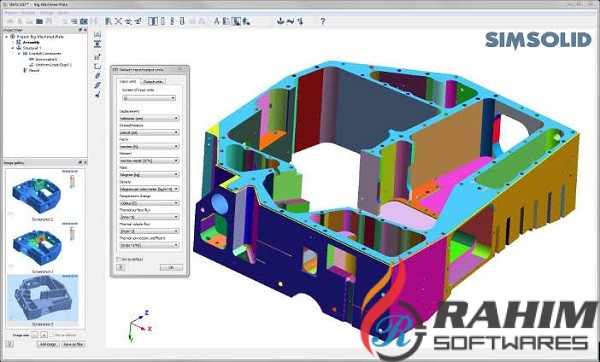Close the Image gallery panel
The image size is (600, 362).
point(85,163)
